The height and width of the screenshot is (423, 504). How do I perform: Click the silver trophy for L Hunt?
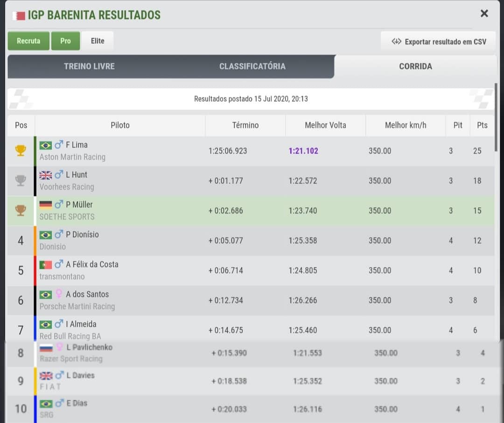21,181
